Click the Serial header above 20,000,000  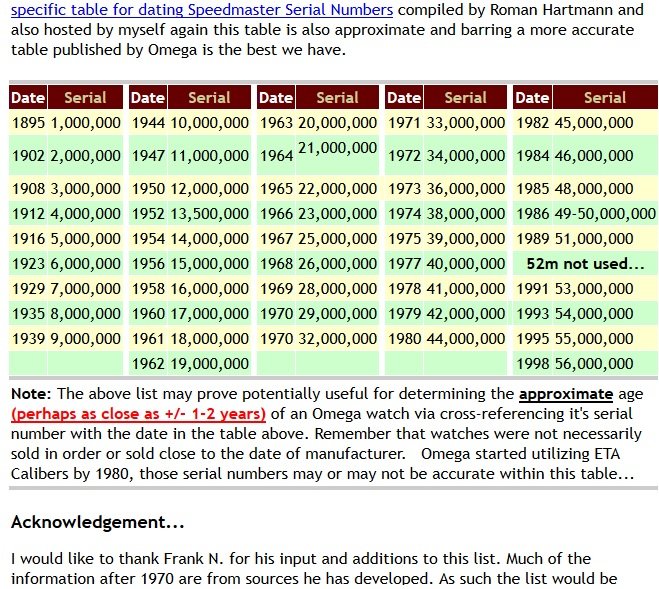pyautogui.click(x=337, y=98)
